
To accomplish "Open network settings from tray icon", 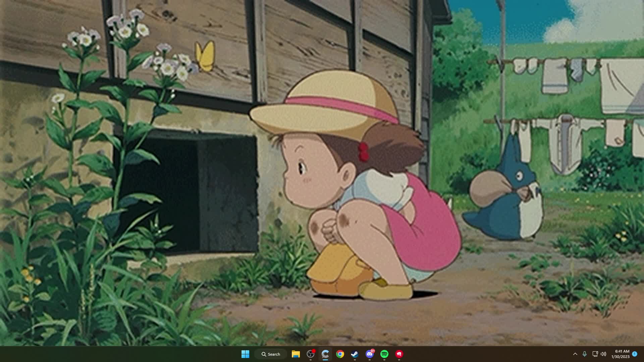I will point(595,354).
